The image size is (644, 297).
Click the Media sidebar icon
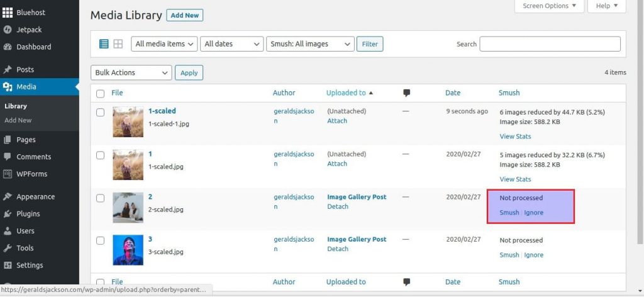coord(8,87)
